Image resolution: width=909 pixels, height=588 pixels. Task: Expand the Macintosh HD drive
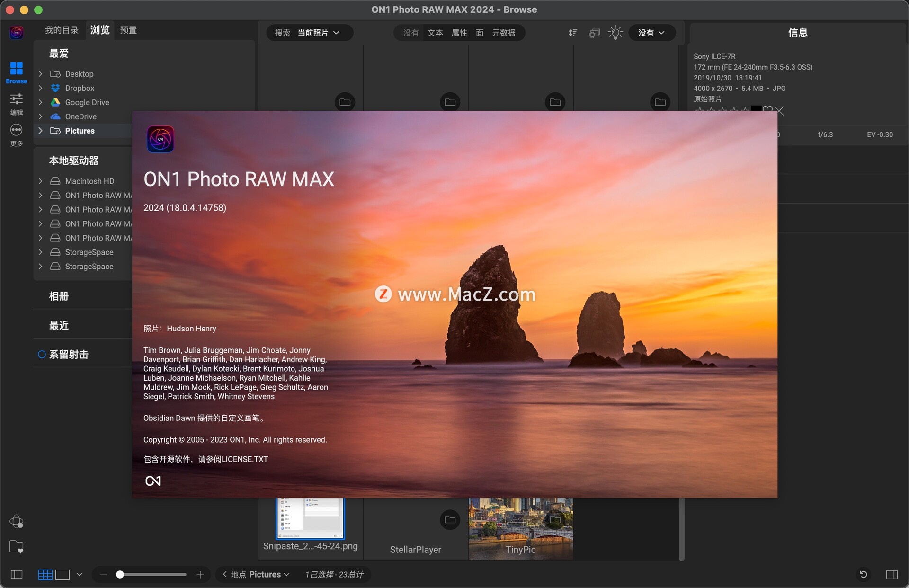point(40,181)
